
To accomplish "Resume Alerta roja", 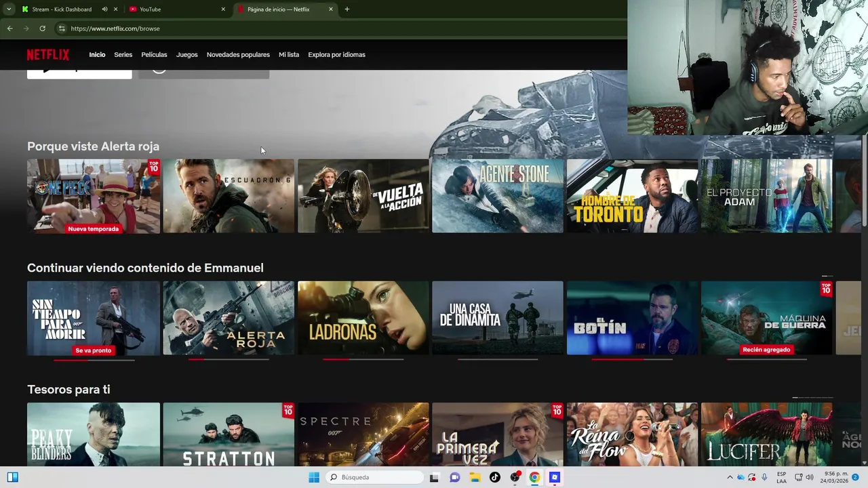I will click(x=229, y=318).
